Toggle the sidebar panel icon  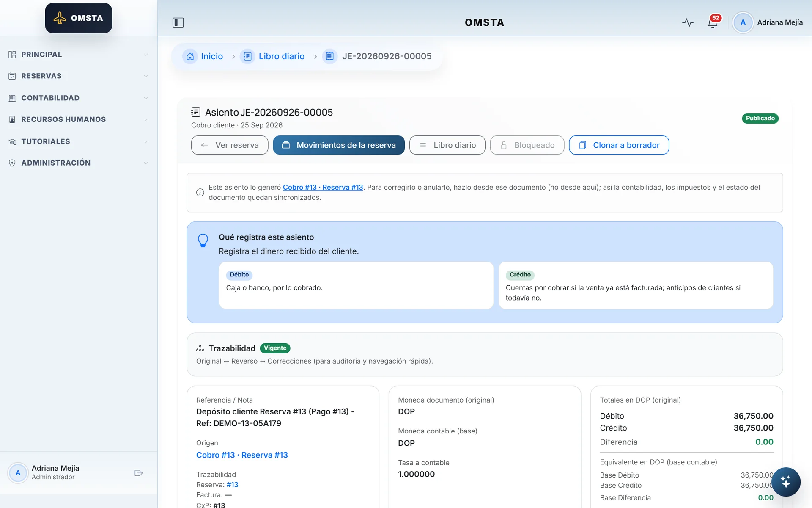(178, 22)
